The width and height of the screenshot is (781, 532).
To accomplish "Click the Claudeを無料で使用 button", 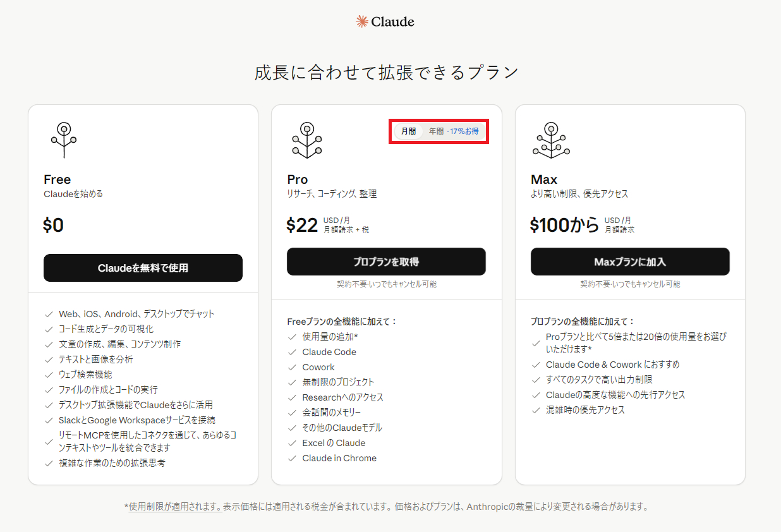I will point(143,268).
